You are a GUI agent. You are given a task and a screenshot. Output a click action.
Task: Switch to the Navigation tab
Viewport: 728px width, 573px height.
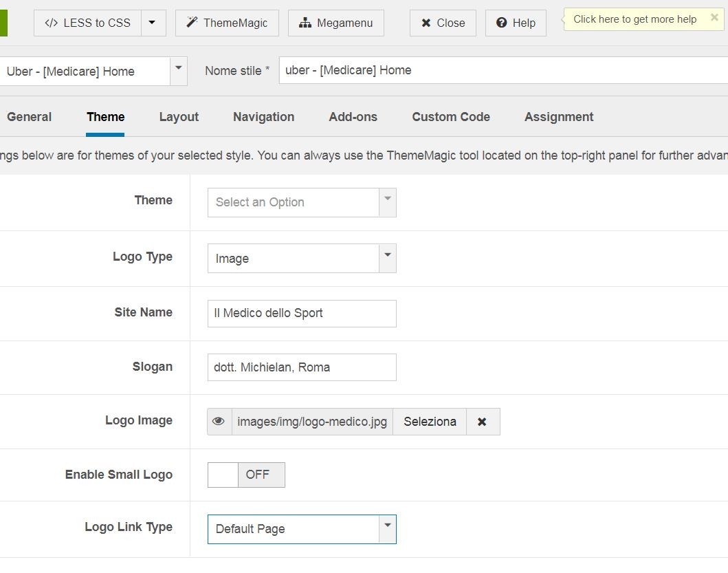(263, 117)
